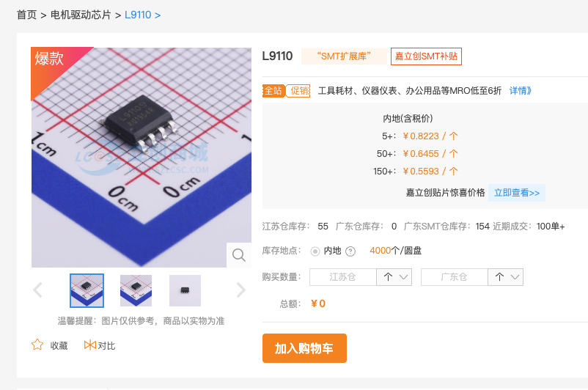Open the 详情》 promotion details link
The width and height of the screenshot is (588, 390).
(520, 91)
